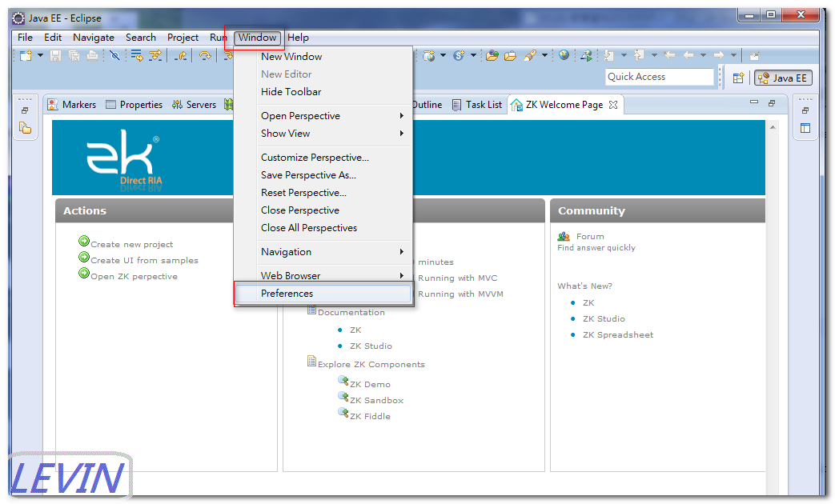Click the ZK Spreadsheet link
This screenshot has height=504, width=835.
click(618, 334)
